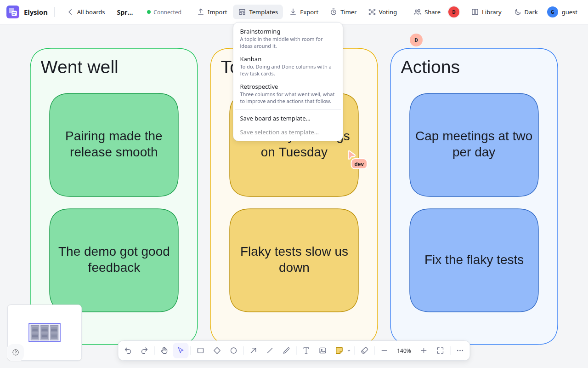
Task: Select the Hand pan tool
Action: (x=164, y=351)
